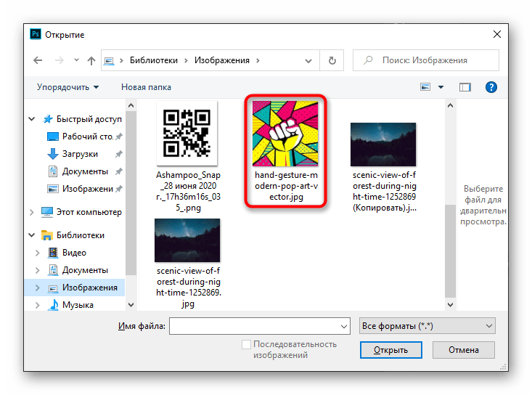
Task: Collapse the Библиотеки tree node
Action: tap(31, 235)
